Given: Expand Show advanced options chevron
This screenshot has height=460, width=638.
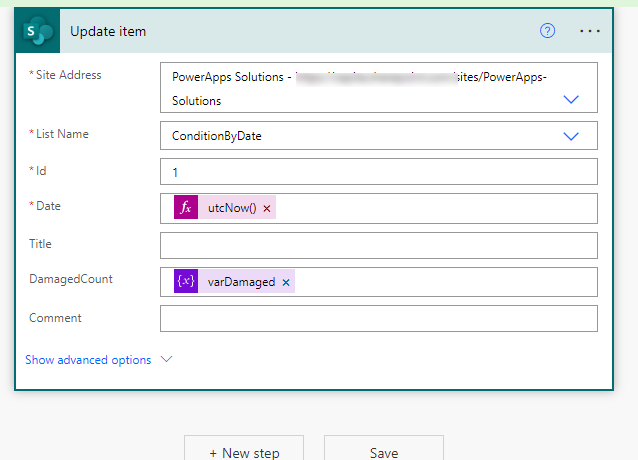Looking at the screenshot, I should pos(166,359).
